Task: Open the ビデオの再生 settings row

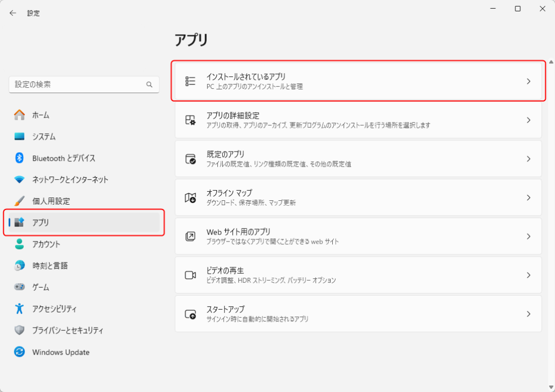Action: pyautogui.click(x=358, y=275)
